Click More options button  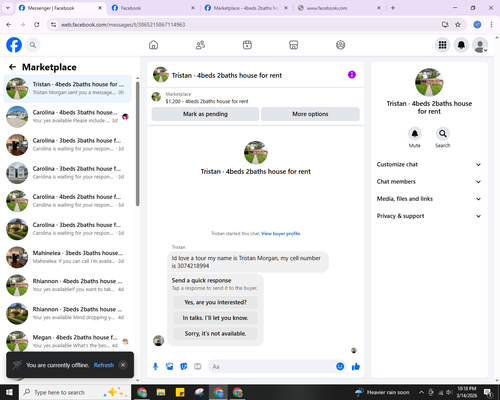pyautogui.click(x=310, y=114)
